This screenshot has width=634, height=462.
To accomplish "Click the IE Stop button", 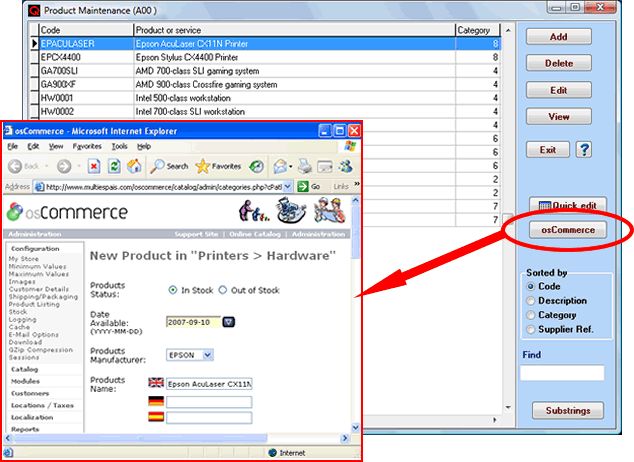I will tap(94, 166).
